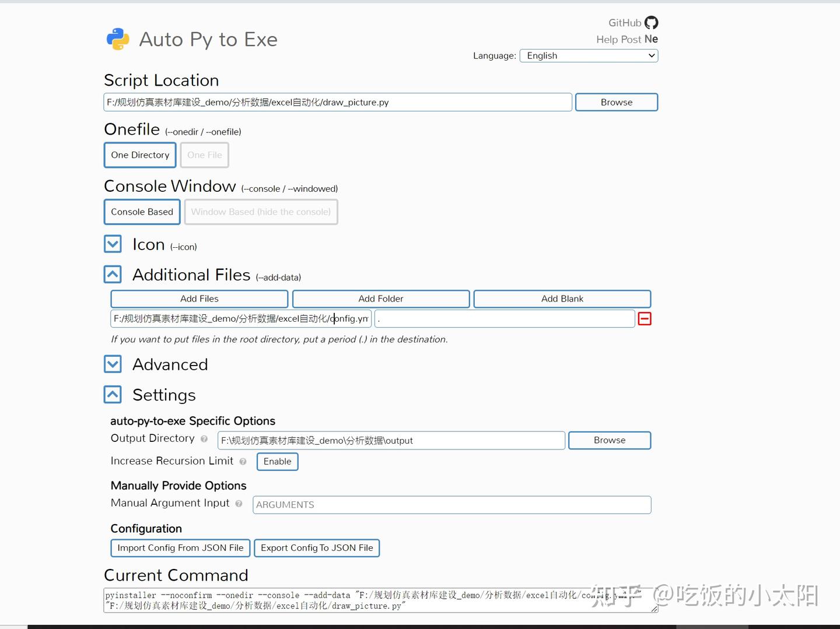Click Add Folder under Additional Files
Viewport: 840px width, 629px height.
point(380,298)
